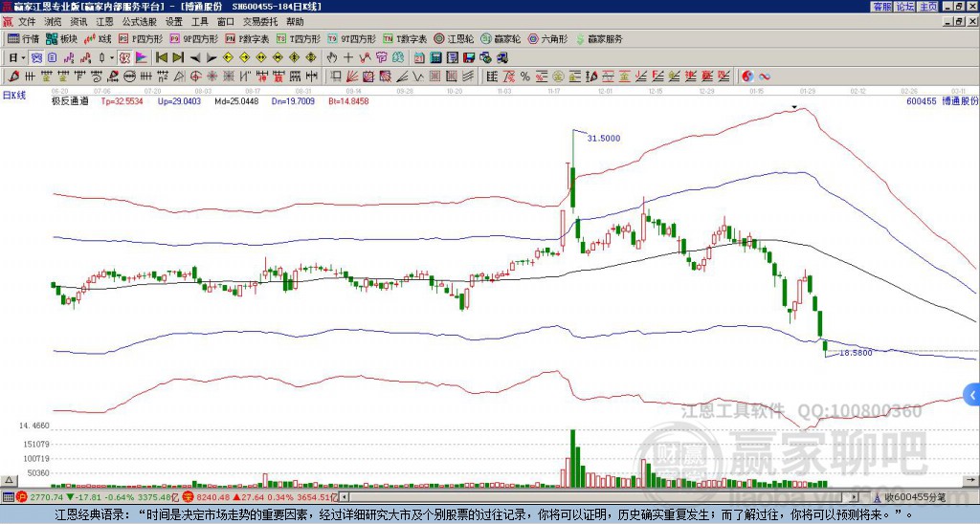Screen dimensions: 980x524
Task: Select the fan lines drawing tool
Action: 352,76
